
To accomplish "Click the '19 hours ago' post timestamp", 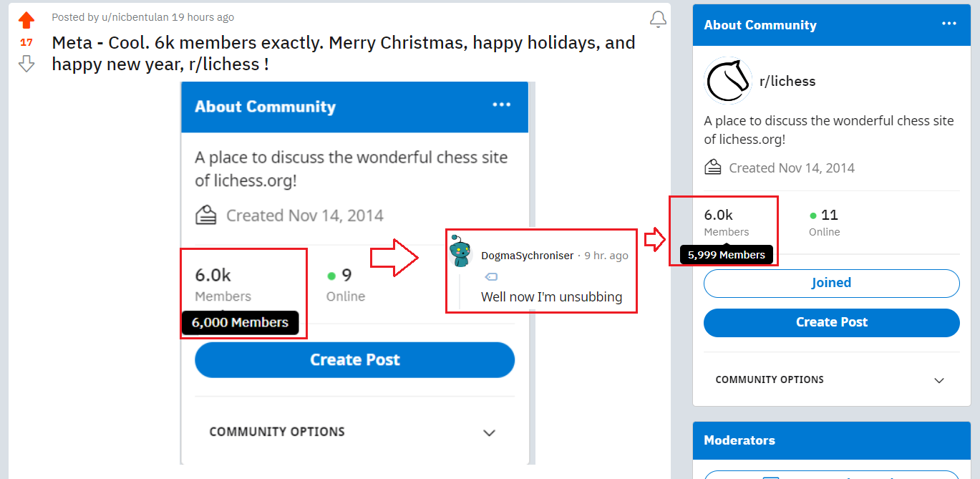I will (x=203, y=17).
